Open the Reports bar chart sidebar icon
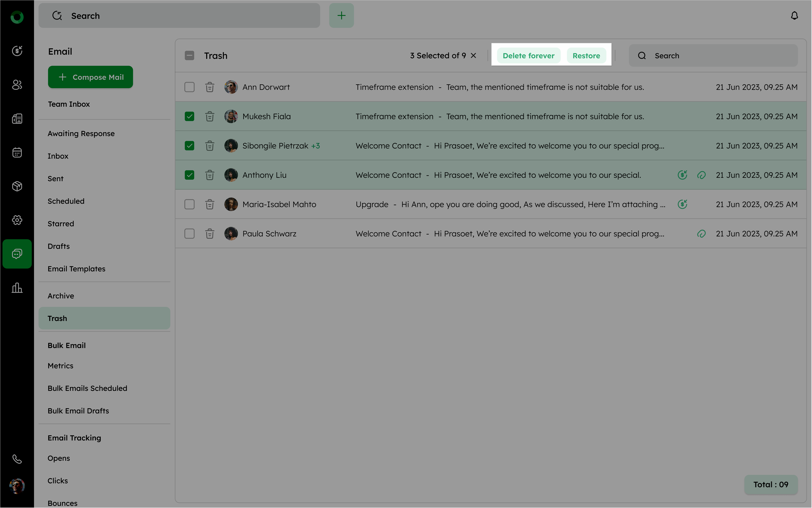This screenshot has width=812, height=508. (x=17, y=288)
